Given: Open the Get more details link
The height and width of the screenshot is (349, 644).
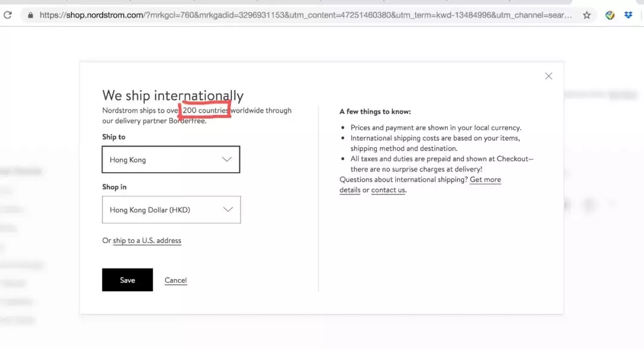Looking at the screenshot, I should tap(420, 185).
